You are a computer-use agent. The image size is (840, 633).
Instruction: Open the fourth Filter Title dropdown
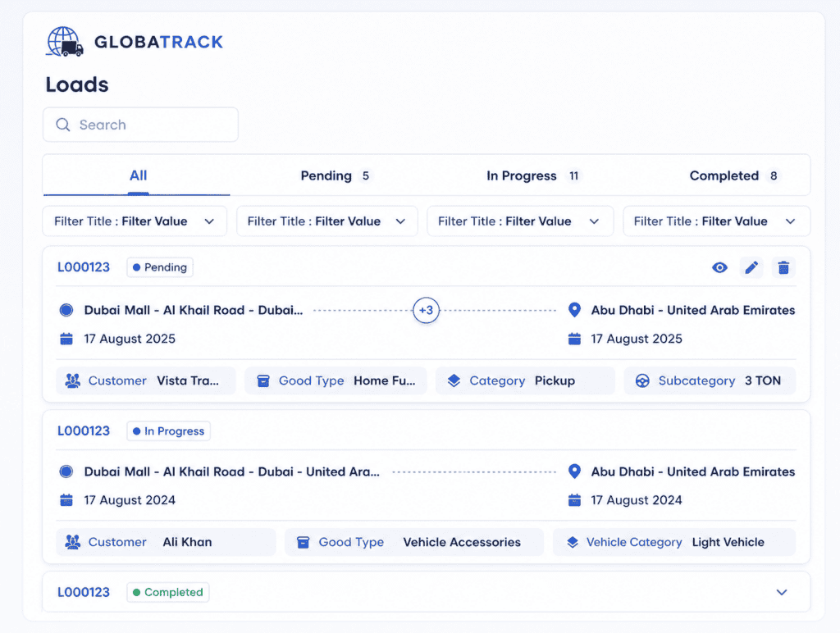(x=717, y=221)
